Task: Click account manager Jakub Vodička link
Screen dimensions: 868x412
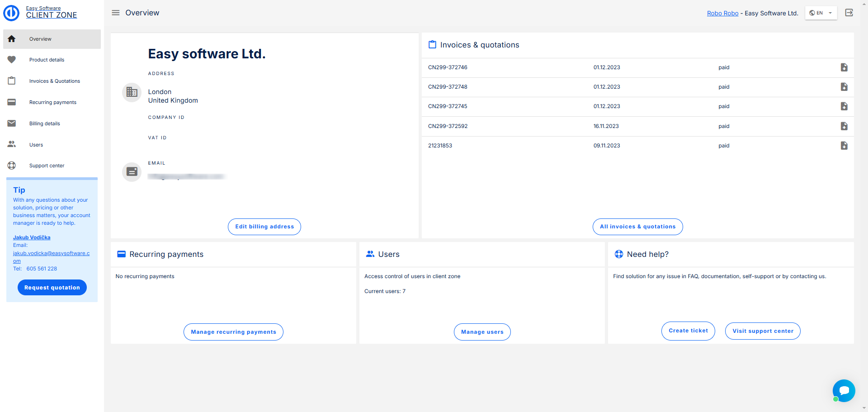Action: (32, 237)
